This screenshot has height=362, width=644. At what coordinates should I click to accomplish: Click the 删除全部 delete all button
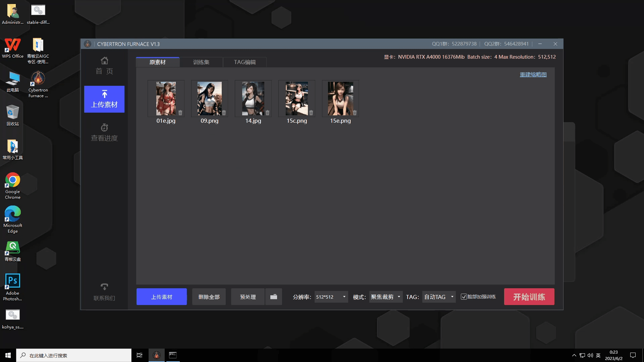point(209,297)
